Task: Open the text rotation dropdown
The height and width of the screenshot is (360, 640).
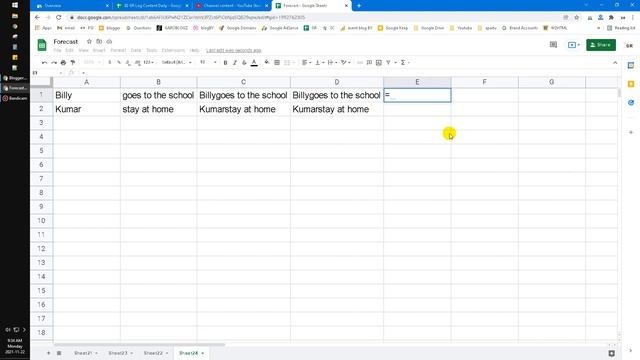Action: pos(345,62)
